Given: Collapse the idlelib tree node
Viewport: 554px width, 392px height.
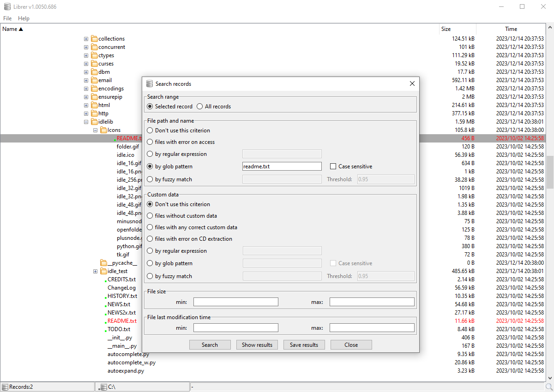Looking at the screenshot, I should pyautogui.click(x=86, y=122).
